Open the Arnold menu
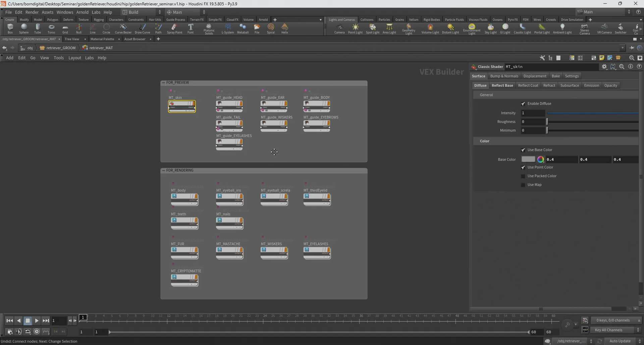This screenshot has height=345, width=644. coord(82,12)
